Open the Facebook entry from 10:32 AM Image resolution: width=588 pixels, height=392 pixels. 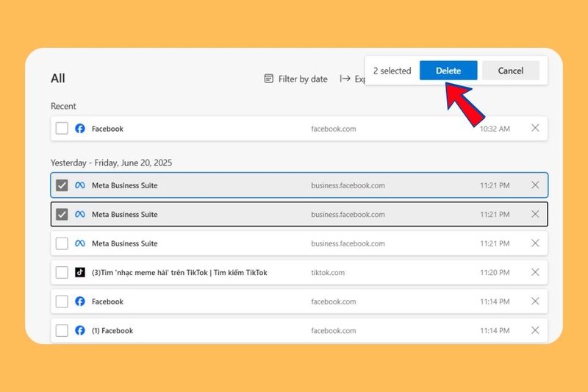pos(107,129)
